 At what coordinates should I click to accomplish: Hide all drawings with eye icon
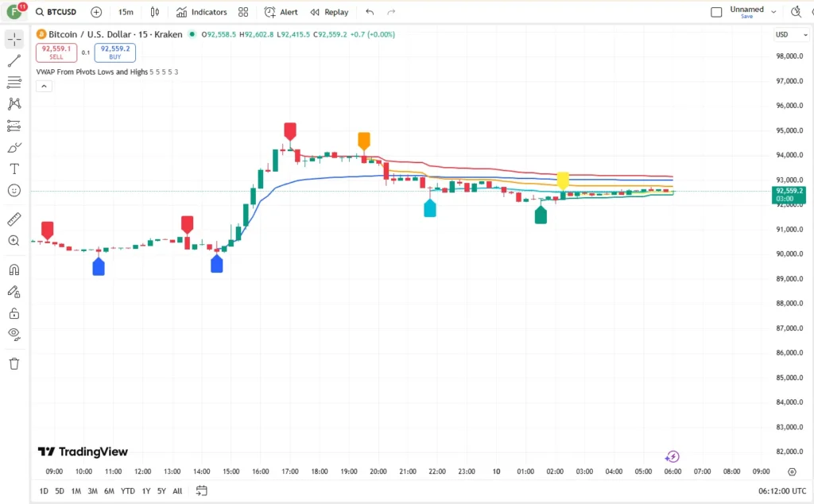click(x=14, y=334)
